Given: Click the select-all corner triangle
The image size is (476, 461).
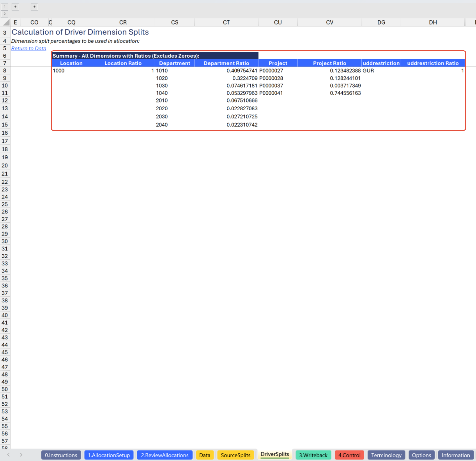Looking at the screenshot, I should tap(6, 22).
